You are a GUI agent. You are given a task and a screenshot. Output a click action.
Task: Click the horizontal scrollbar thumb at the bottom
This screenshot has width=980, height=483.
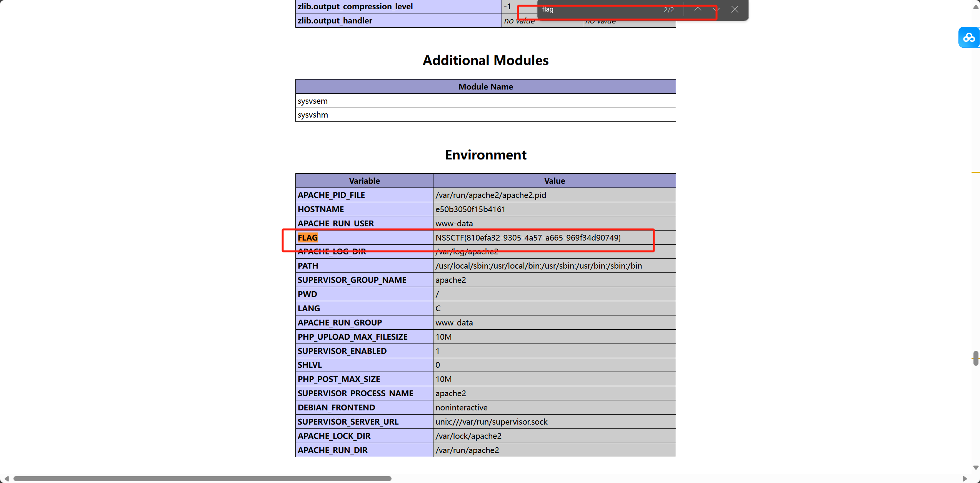pos(202,478)
